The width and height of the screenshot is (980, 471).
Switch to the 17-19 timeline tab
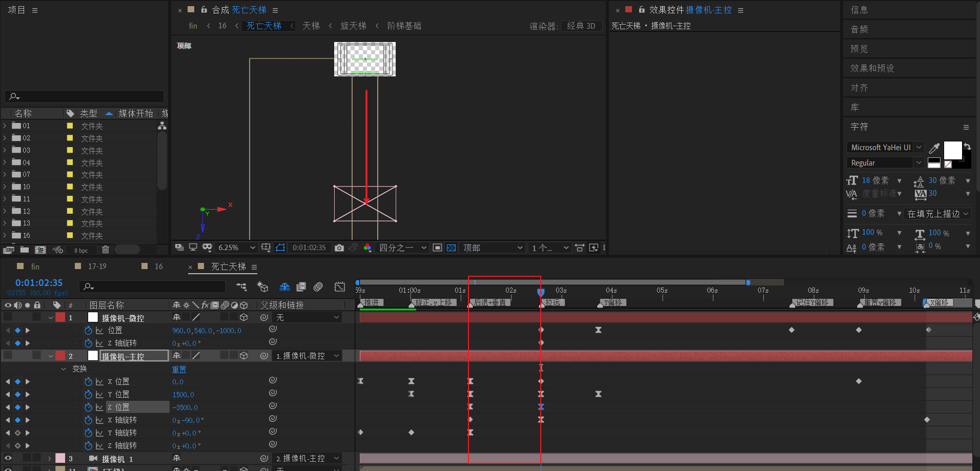[x=97, y=267]
